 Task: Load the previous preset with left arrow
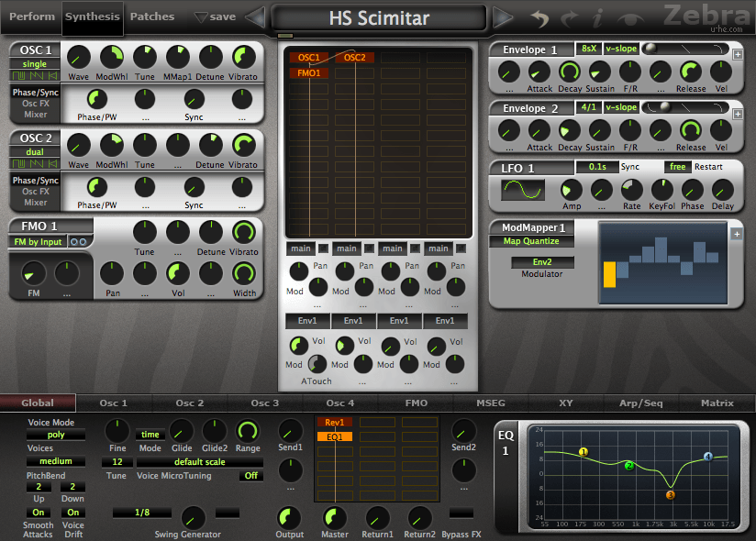point(256,17)
